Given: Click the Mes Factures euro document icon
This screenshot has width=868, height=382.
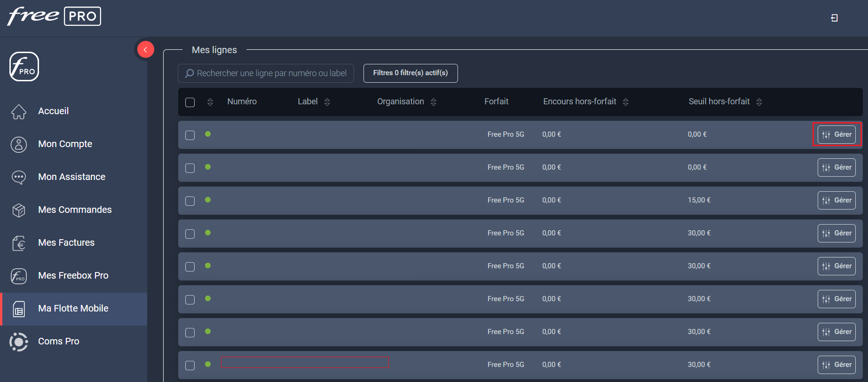Looking at the screenshot, I should [x=19, y=243].
